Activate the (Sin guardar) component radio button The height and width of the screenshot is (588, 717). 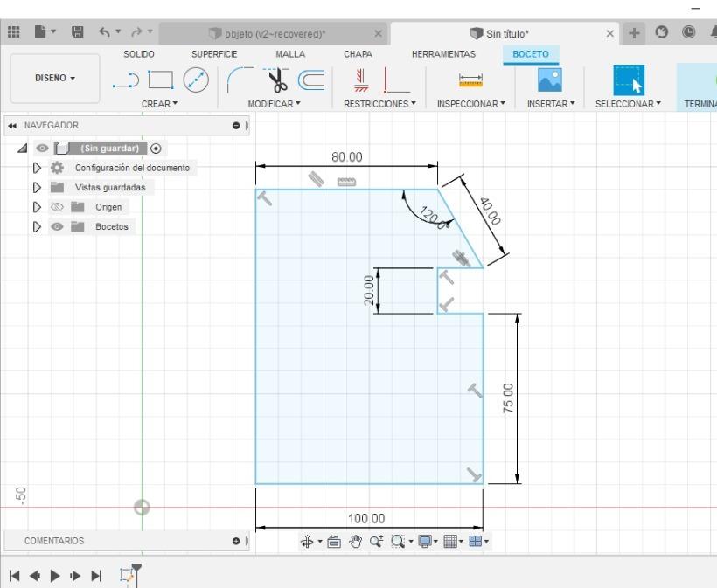[x=156, y=149]
